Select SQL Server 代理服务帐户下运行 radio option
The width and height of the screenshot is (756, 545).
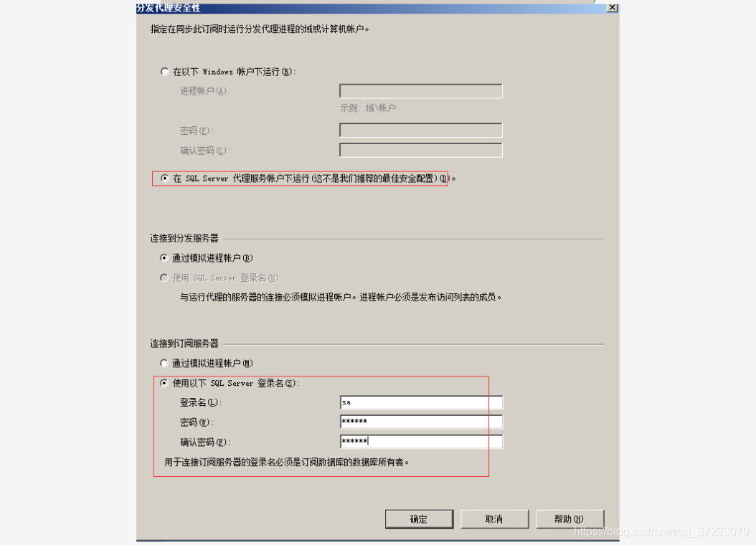pyautogui.click(x=164, y=179)
